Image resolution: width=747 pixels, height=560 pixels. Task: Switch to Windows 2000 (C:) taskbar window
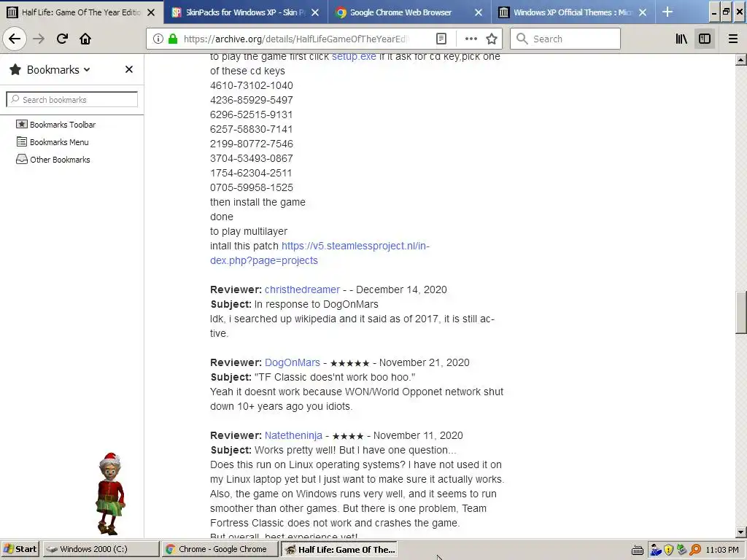click(101, 549)
